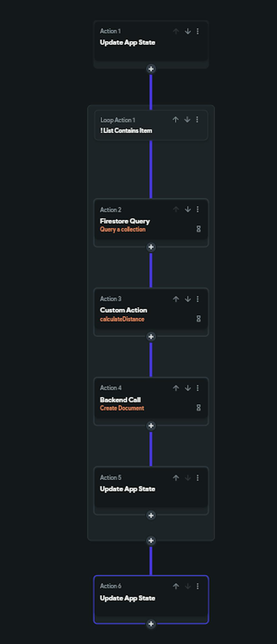The height and width of the screenshot is (644, 277).
Task: Move Action 1 Update App State up
Action: pyautogui.click(x=176, y=31)
